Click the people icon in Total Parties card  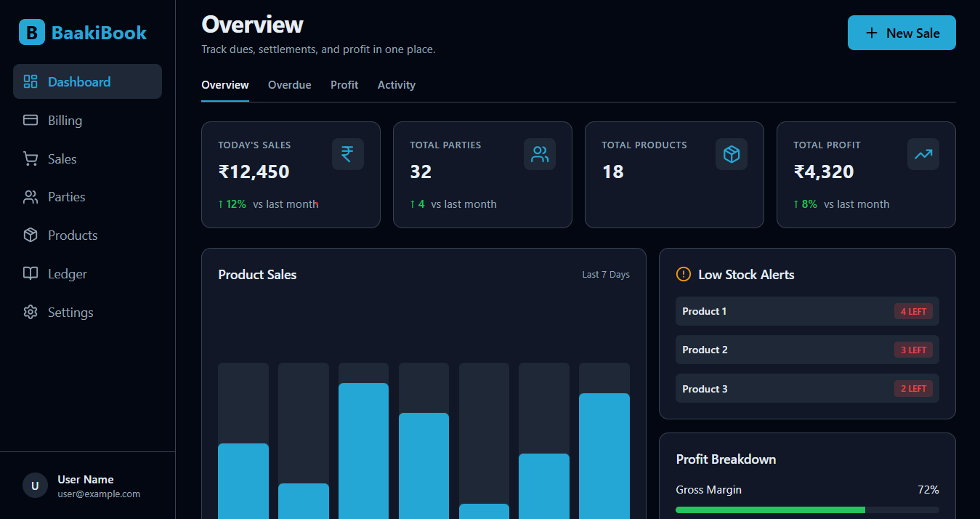coord(539,154)
